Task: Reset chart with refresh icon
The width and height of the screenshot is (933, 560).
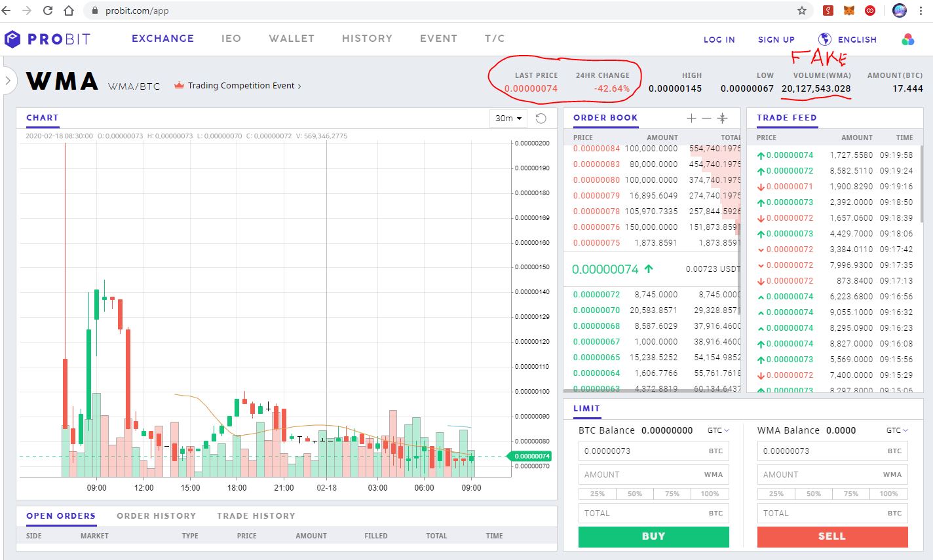Action: pyautogui.click(x=541, y=119)
